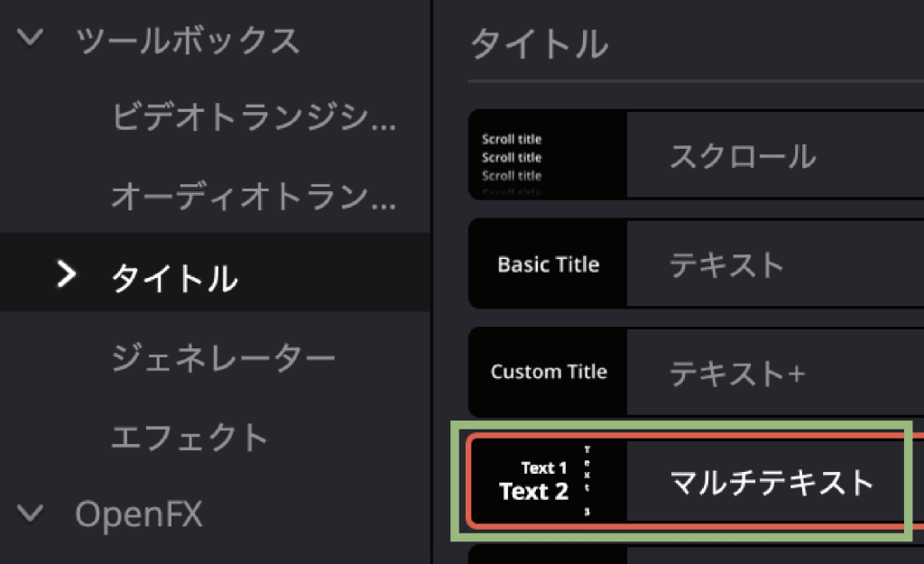Select the タイトル sidebar category label
The width and height of the screenshot is (924, 564).
174,277
